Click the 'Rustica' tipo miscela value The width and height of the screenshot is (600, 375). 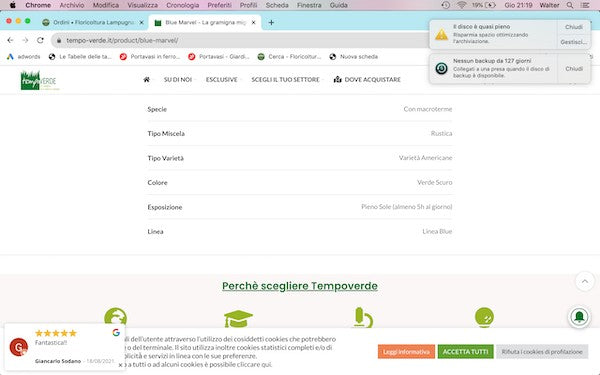coord(442,133)
